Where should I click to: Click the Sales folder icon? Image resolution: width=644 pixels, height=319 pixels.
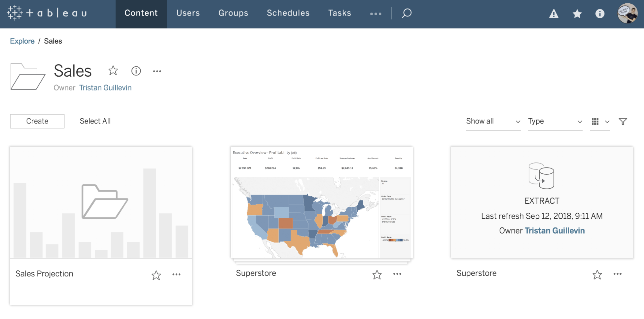[28, 76]
